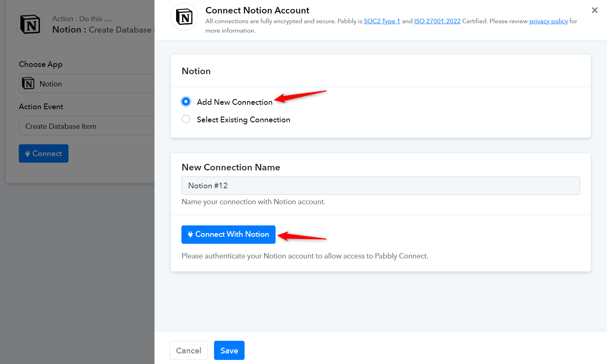Click the Connect With Notion button
Image resolution: width=607 pixels, height=364 pixels.
[228, 234]
